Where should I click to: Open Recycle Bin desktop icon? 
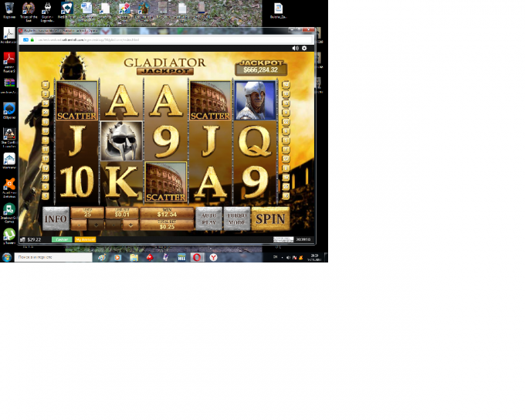tap(9, 10)
